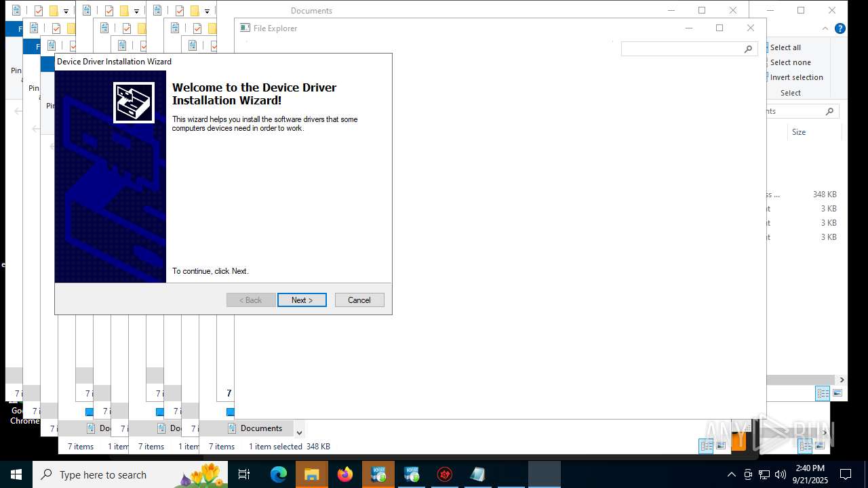Click the document icon in leftmost Explorer title bar
This screenshot has width=868, height=488.
(x=16, y=11)
